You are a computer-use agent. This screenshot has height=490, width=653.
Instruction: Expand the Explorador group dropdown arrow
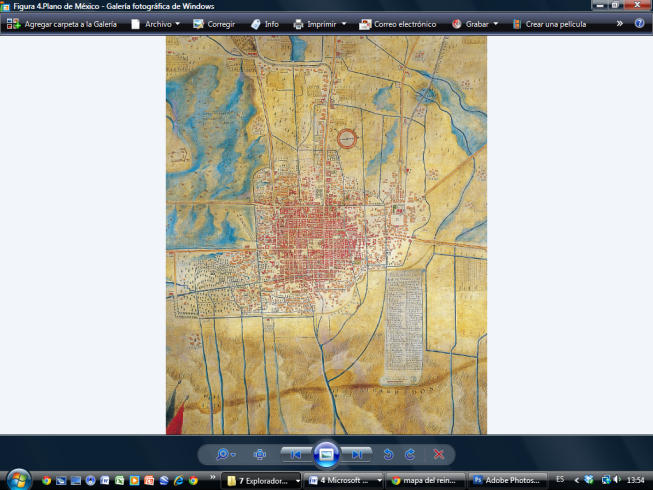coord(298,481)
